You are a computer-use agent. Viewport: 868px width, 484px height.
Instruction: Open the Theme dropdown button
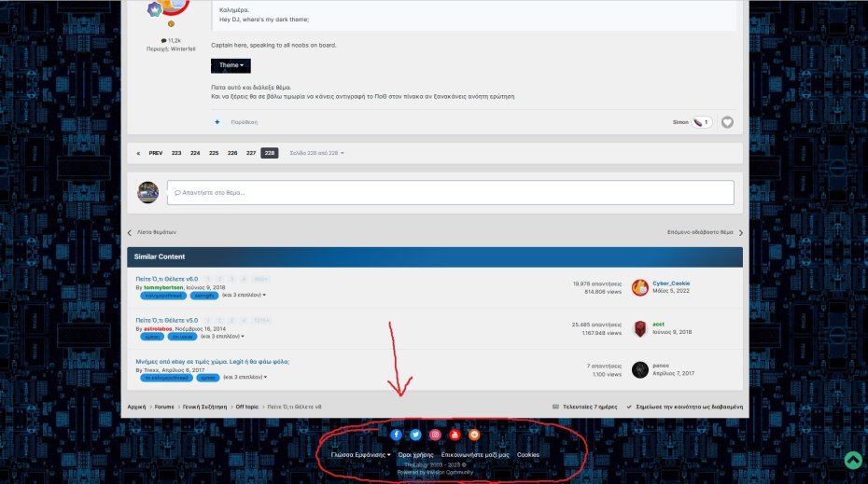click(x=231, y=65)
